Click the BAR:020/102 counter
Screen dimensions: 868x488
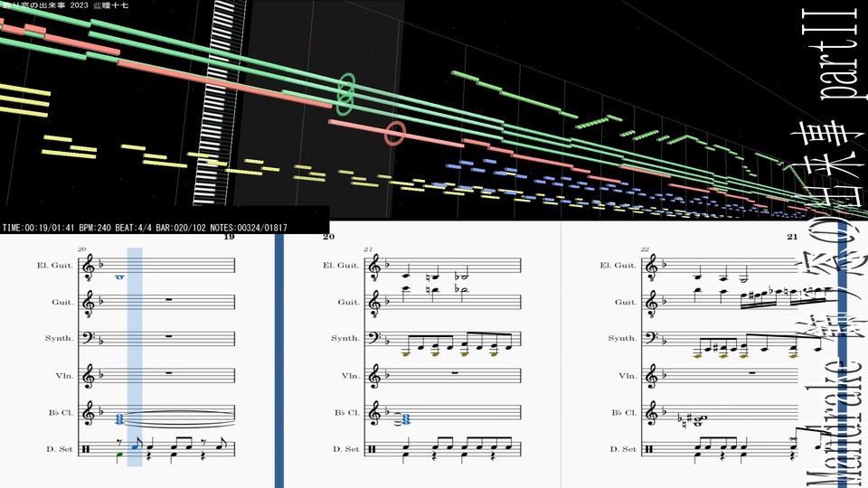point(181,228)
